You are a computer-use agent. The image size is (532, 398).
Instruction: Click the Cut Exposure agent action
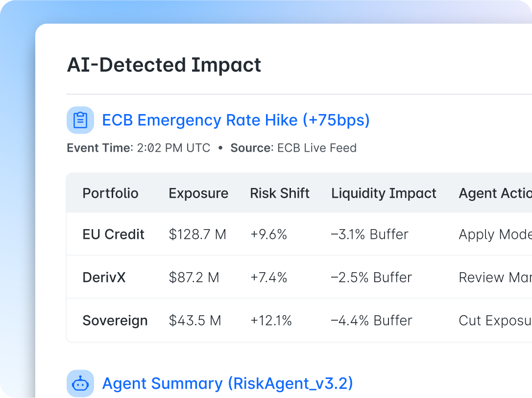(x=495, y=321)
